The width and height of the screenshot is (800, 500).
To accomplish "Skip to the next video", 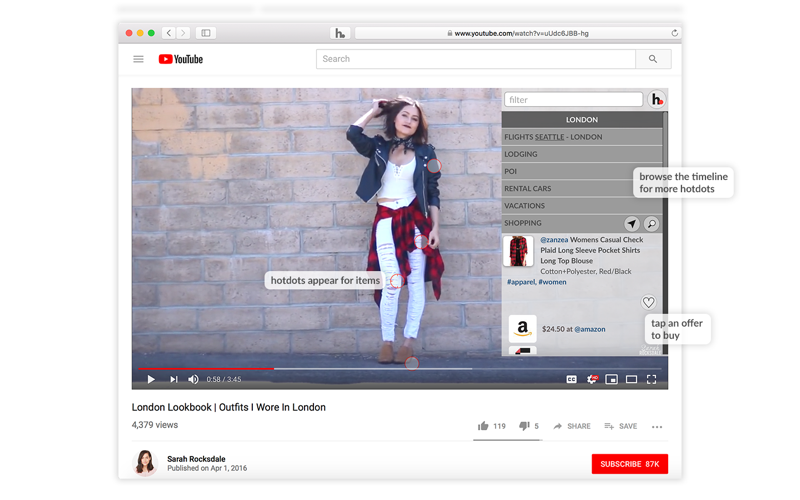I will [x=173, y=379].
